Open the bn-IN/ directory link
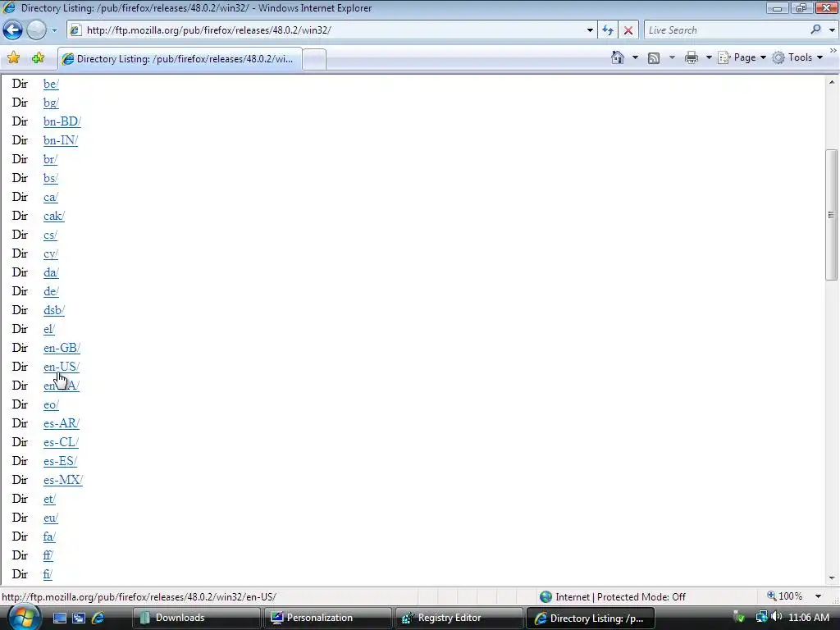Viewport: 840px width, 630px height. point(61,140)
